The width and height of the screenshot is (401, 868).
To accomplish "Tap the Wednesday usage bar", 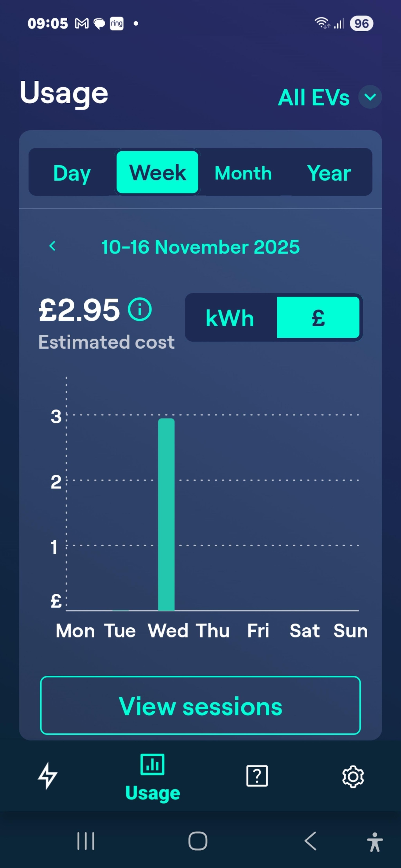I will click(166, 514).
